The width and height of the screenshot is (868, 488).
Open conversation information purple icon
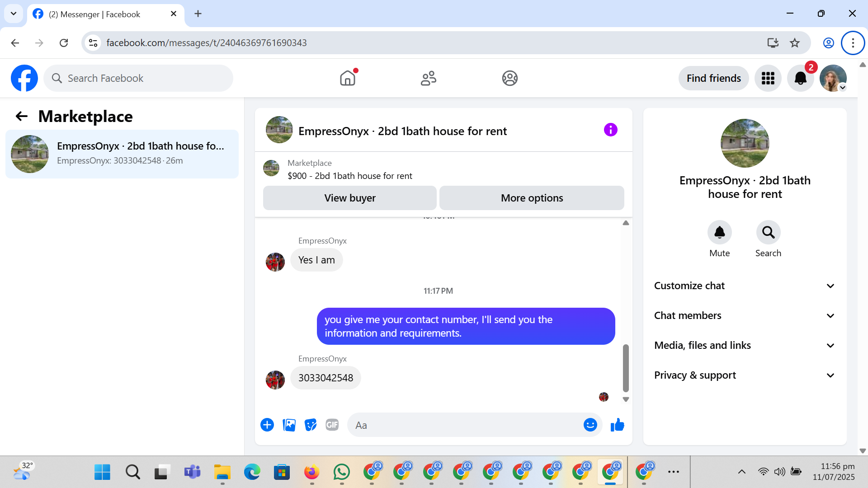610,130
